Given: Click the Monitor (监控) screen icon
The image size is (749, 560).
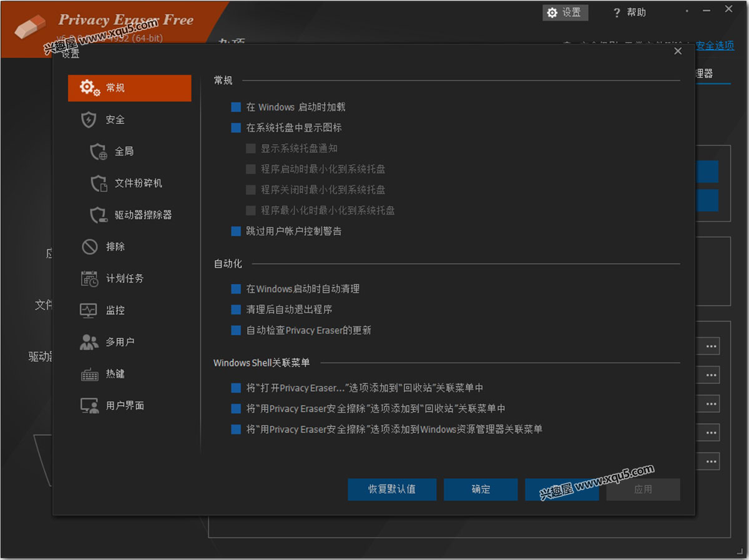Looking at the screenshot, I should [x=89, y=310].
